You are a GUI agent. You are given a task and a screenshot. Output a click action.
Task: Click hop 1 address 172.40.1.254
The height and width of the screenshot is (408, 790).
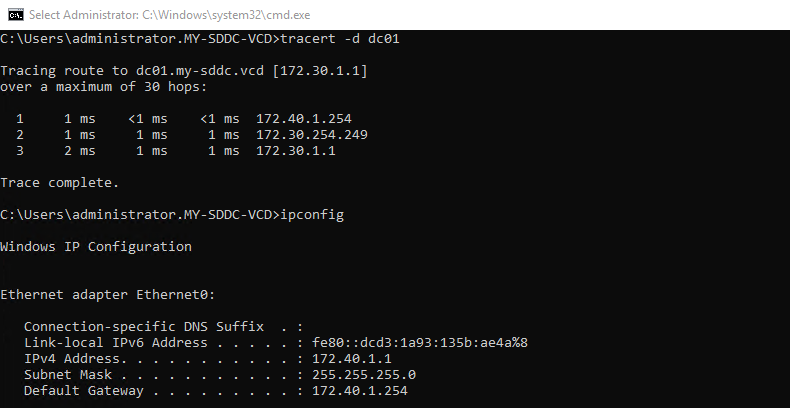tap(304, 119)
